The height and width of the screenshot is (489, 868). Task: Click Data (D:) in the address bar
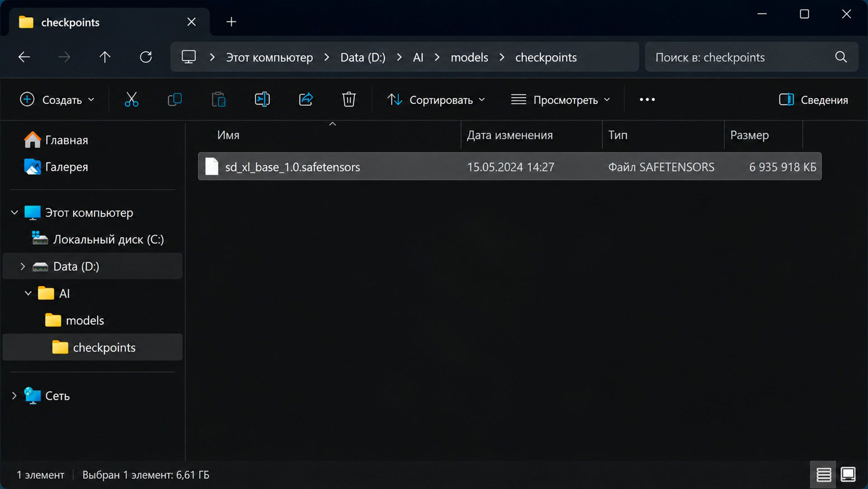pos(363,57)
